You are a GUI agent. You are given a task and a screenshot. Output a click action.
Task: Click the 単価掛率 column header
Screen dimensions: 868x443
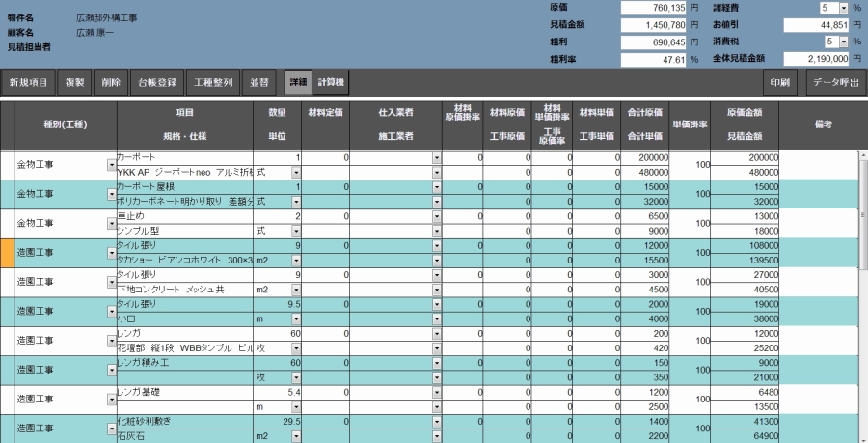pos(690,125)
